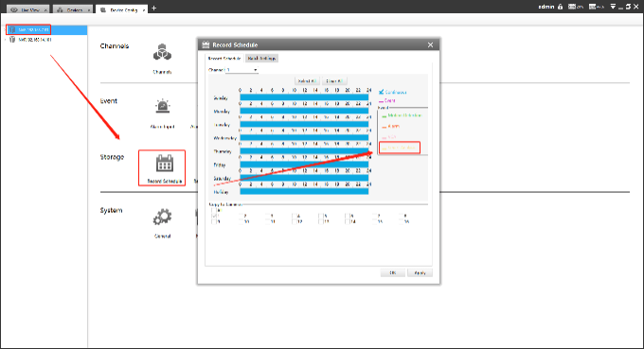The width and height of the screenshot is (644, 349).
Task: Open the title bar dropdown menu arrow
Action: pos(613,7)
